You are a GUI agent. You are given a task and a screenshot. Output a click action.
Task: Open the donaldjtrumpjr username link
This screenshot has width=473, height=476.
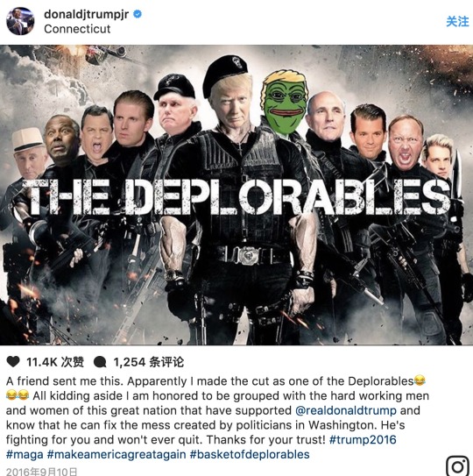tap(86, 14)
